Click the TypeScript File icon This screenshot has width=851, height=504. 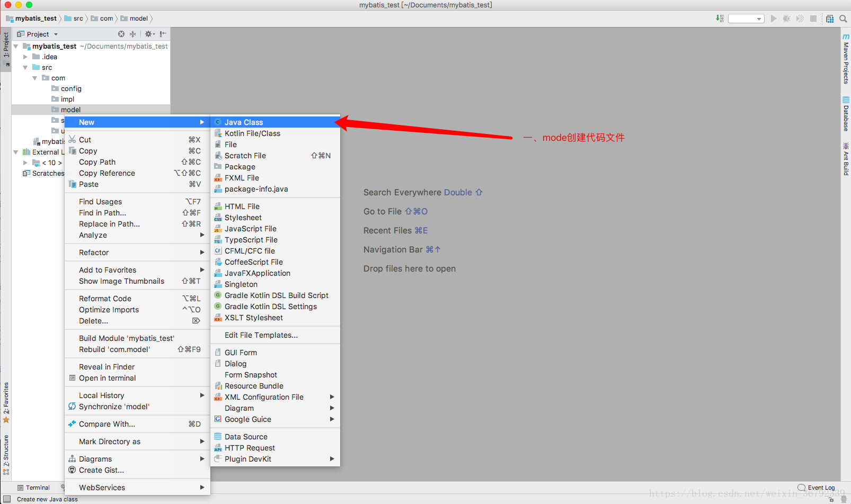(x=218, y=240)
